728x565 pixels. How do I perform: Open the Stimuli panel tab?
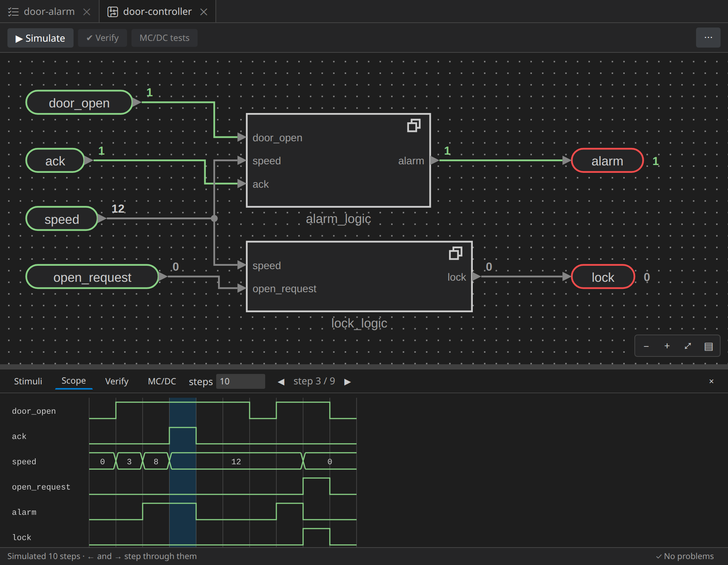click(x=28, y=381)
